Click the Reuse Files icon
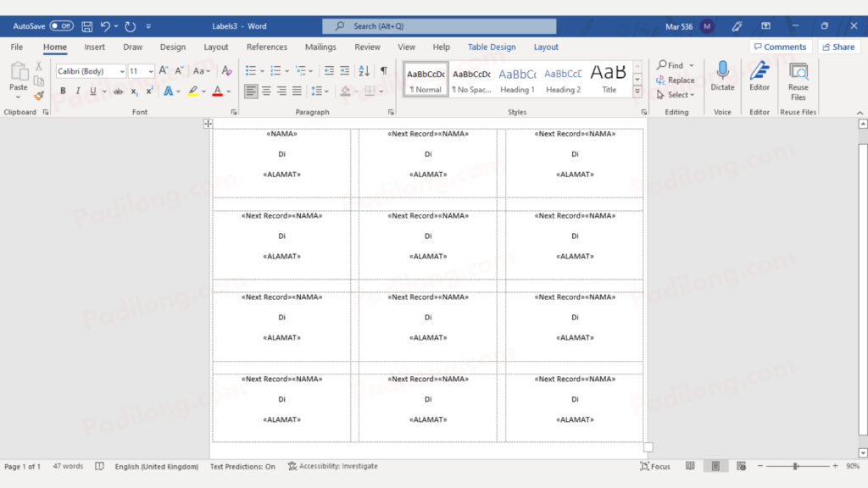Viewport: 868px width, 488px height. 797,77
